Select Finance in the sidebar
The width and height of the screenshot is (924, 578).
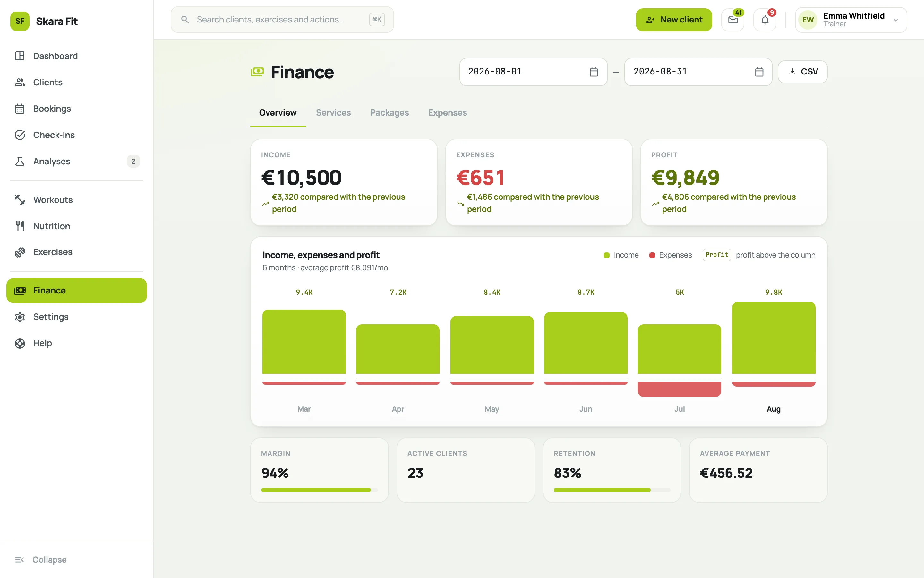coord(76,291)
